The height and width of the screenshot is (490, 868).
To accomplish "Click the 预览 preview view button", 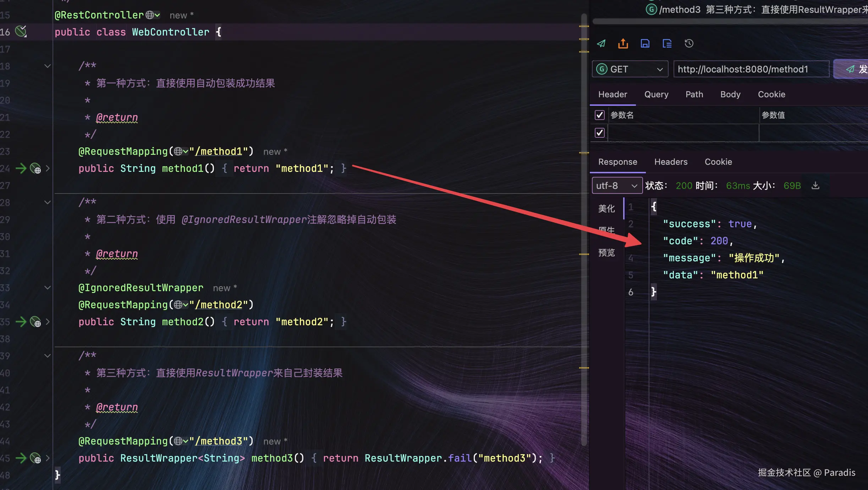I will (606, 252).
